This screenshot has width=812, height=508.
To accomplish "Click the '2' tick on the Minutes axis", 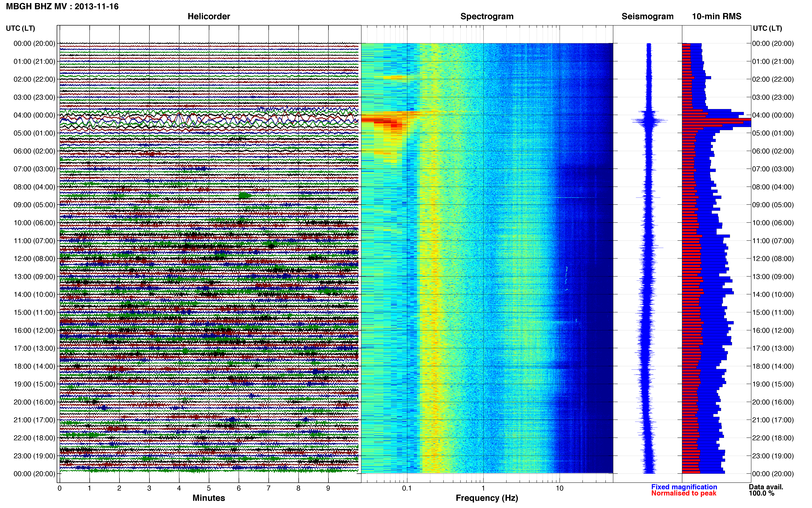I will tap(119, 488).
